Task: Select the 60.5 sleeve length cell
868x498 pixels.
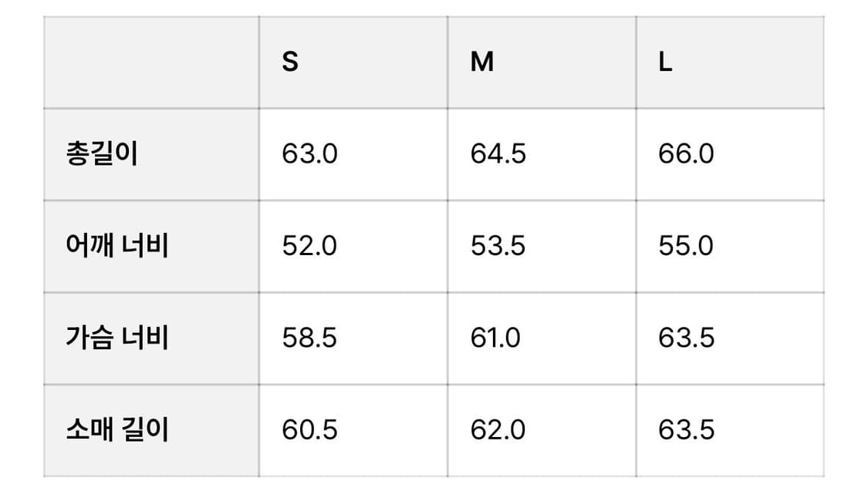Action: [x=309, y=429]
